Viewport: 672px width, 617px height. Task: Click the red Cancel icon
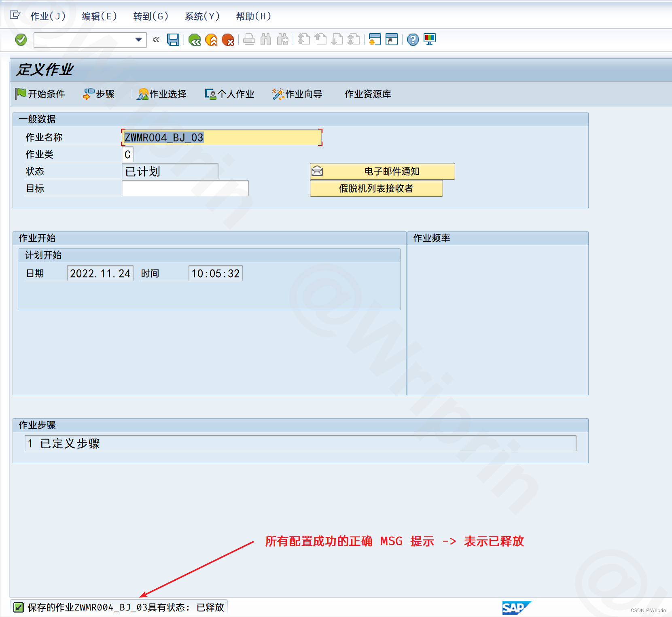click(229, 40)
